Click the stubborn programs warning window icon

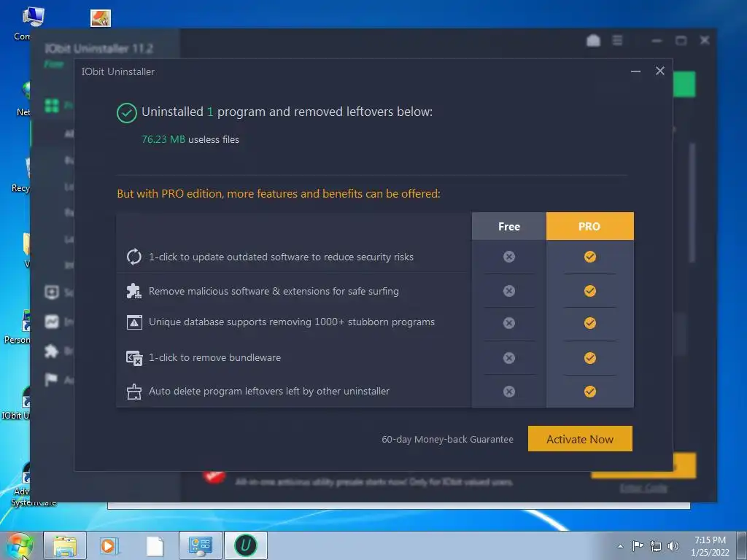[x=134, y=322]
